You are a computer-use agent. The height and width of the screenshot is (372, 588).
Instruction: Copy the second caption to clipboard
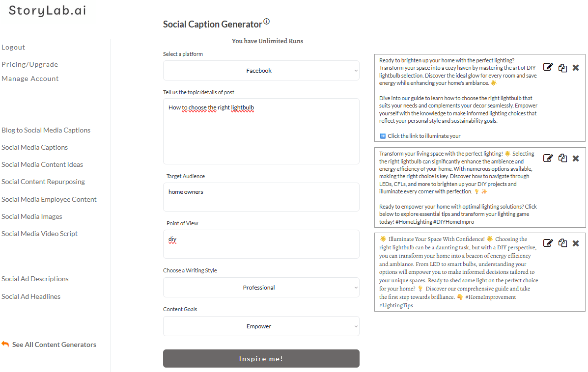[562, 158]
